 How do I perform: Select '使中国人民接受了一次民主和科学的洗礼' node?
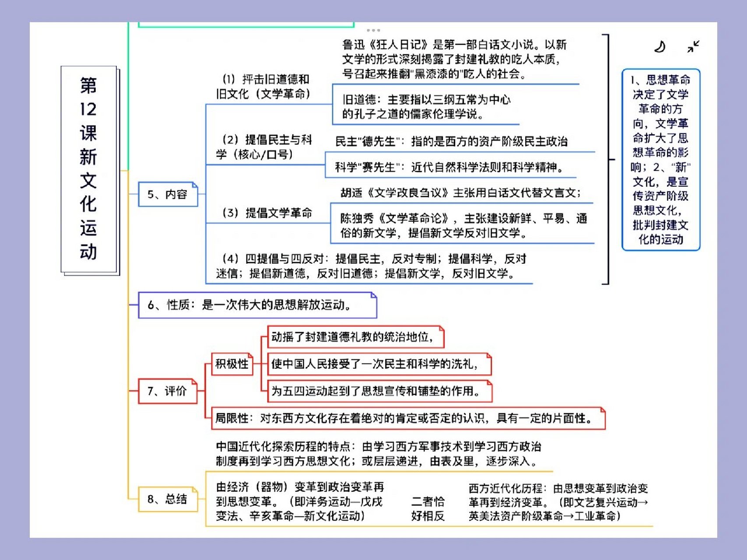[x=379, y=364]
